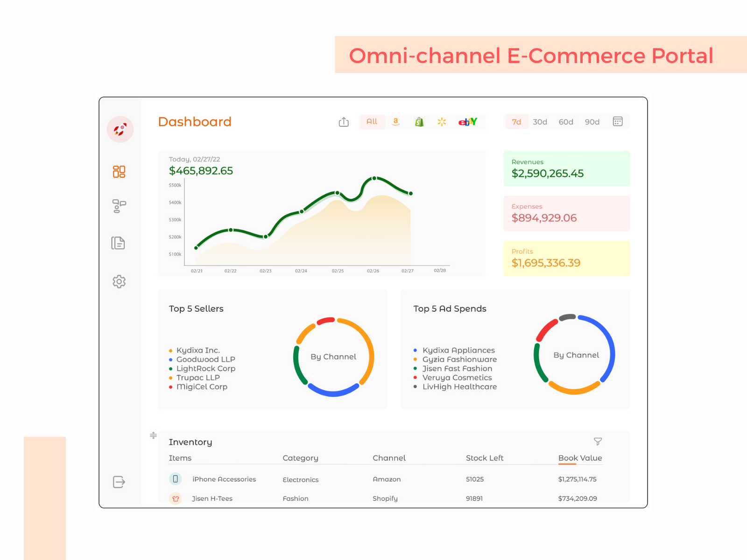Click the Profits summary card
747x560 pixels.
pos(566,258)
